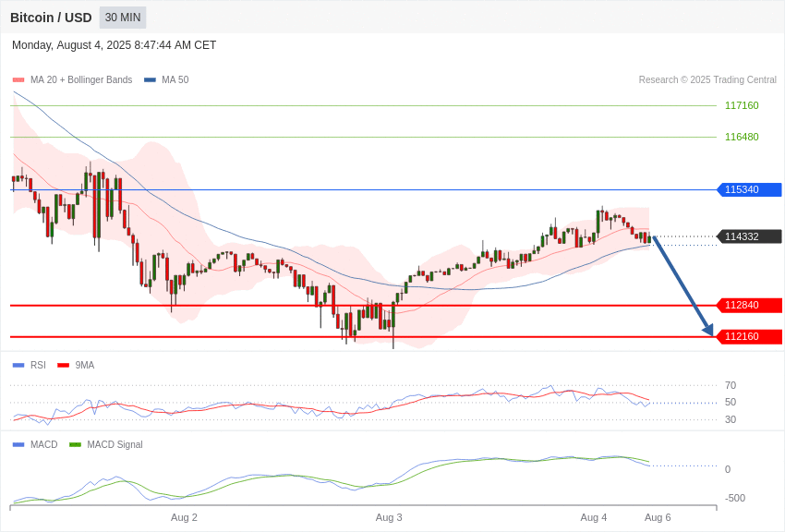Click the Aug 4 date label
785x532 pixels.
click(594, 517)
